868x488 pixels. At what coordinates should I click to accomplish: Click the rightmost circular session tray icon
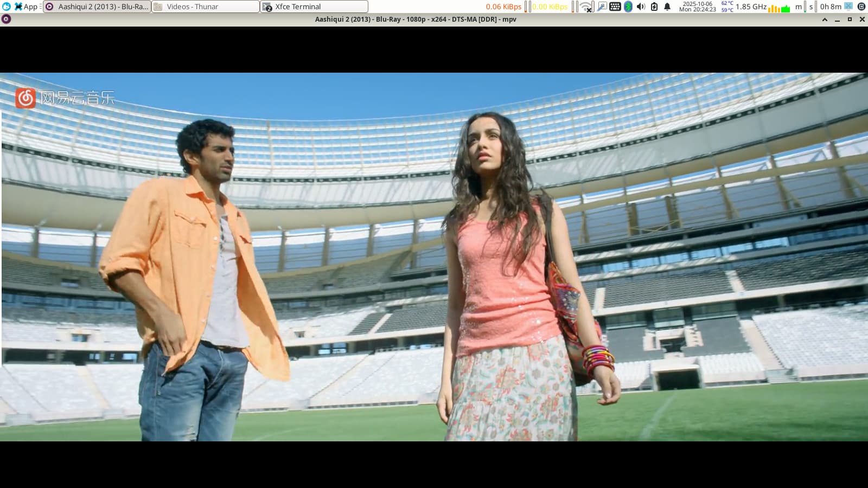coord(861,7)
